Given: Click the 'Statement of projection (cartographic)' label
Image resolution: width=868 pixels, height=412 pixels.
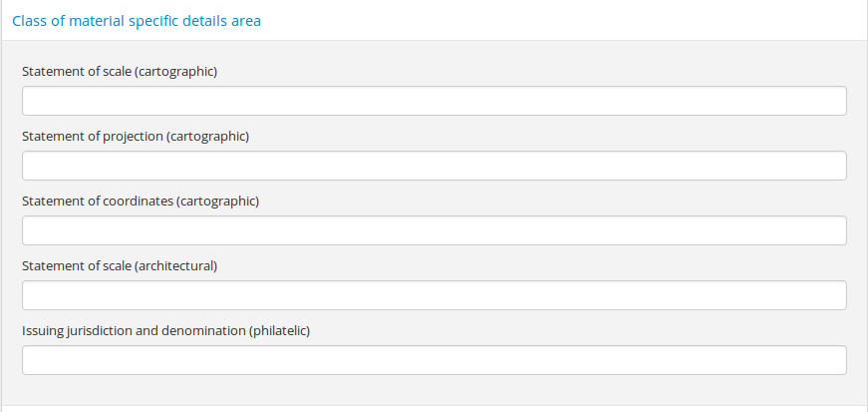Looking at the screenshot, I should tap(136, 137).
